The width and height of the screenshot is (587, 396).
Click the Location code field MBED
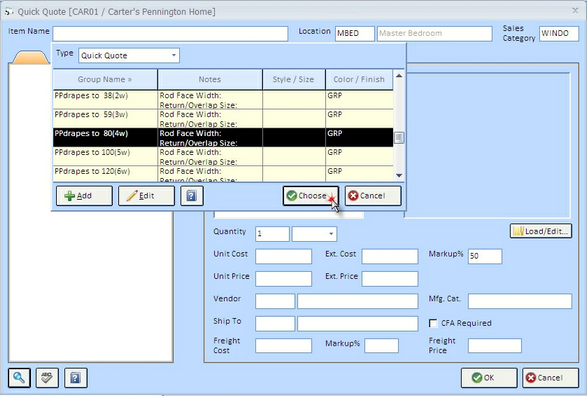click(x=355, y=33)
